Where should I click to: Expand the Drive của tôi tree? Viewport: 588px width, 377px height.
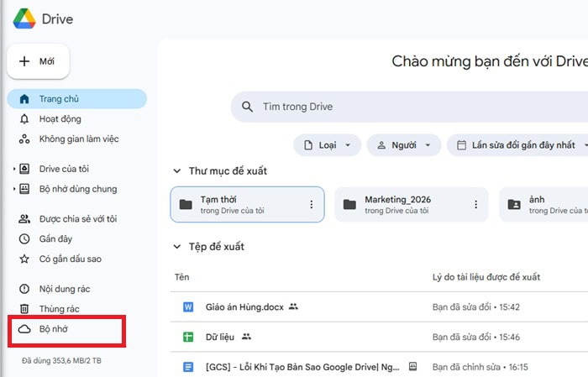14,169
